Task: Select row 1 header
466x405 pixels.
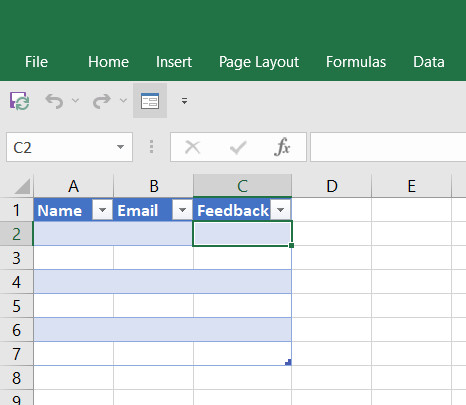Action: (16, 210)
